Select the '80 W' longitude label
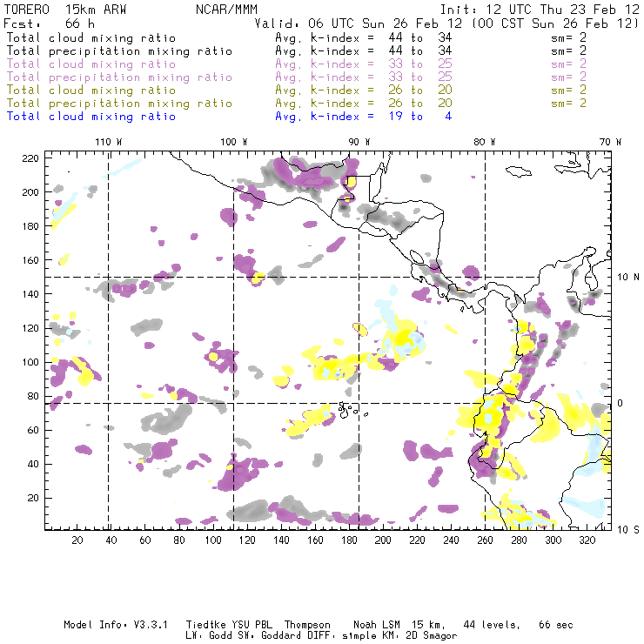644x644 pixels. point(485,142)
